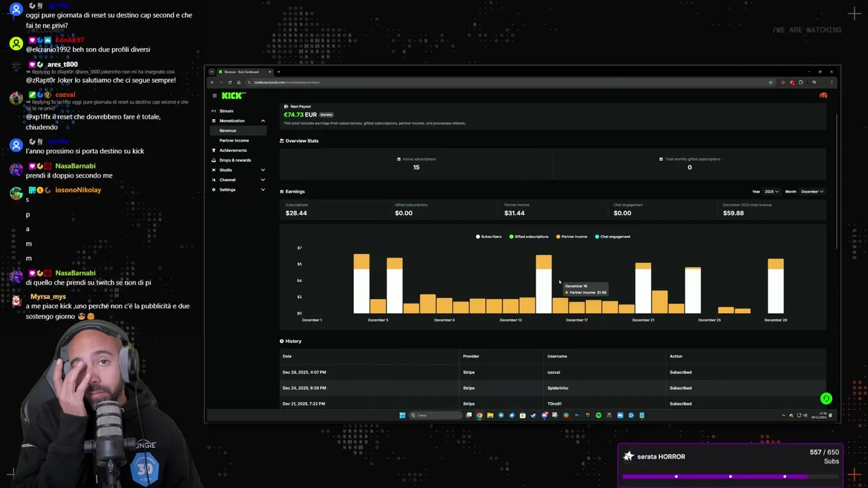Screen dimensions: 868x488
Task: Reload the Kick dashboard page
Action: point(230,82)
